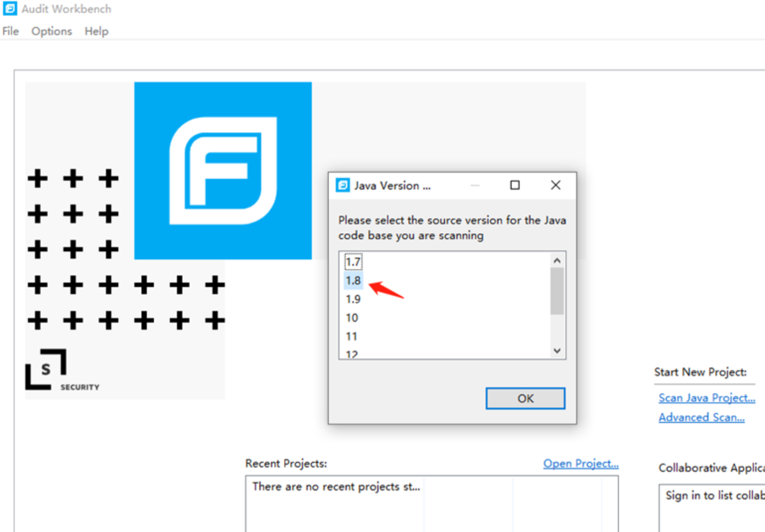This screenshot has height=532, width=765.
Task: Confirm selection with OK button
Action: (x=526, y=399)
